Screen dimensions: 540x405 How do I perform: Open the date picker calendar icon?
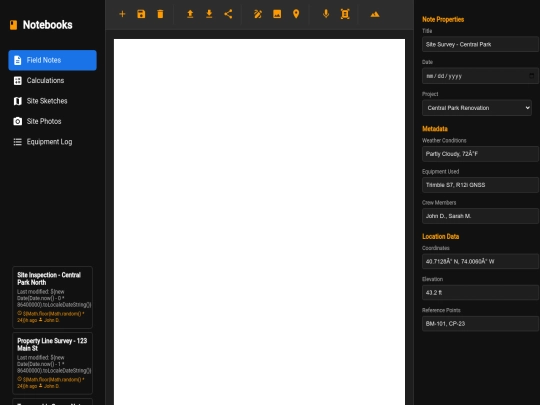coord(531,76)
